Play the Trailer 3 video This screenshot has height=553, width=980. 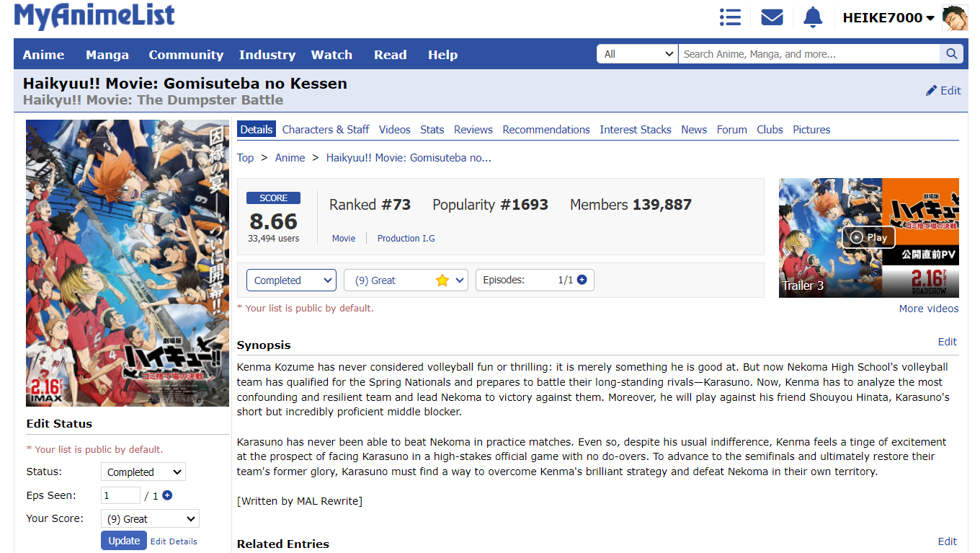(x=868, y=237)
